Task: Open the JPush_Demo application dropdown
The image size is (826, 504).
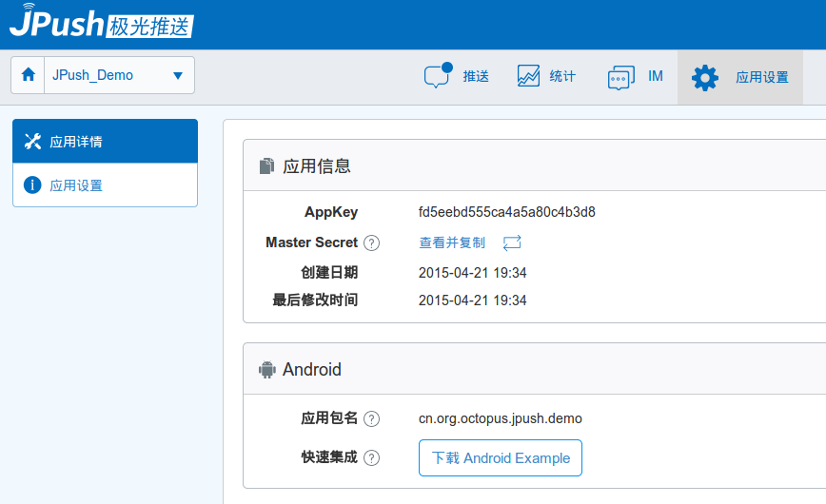Action: (x=119, y=75)
